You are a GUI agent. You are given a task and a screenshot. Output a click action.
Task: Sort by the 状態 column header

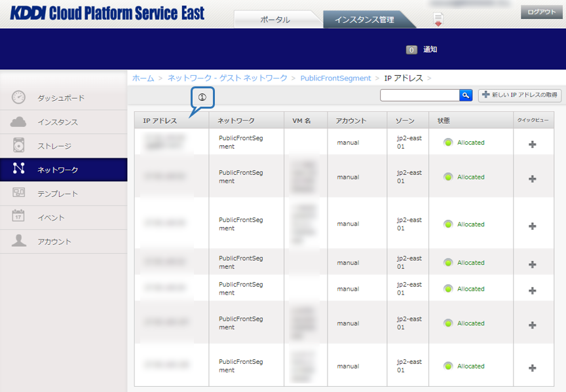pyautogui.click(x=443, y=121)
